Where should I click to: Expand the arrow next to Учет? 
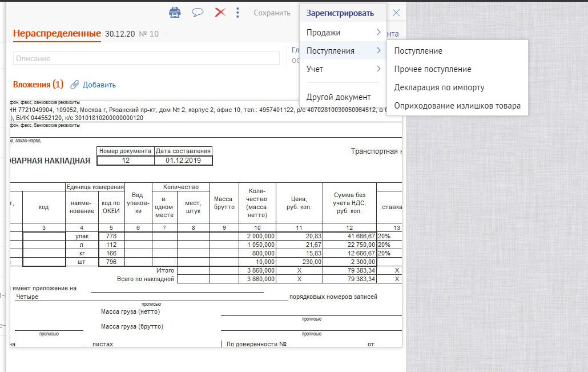coord(378,69)
